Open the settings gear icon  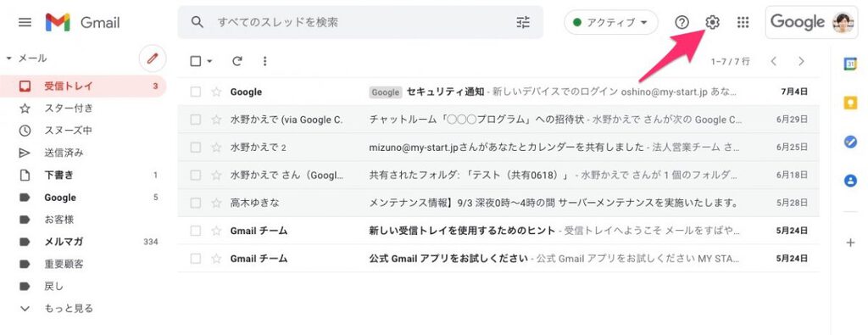[x=712, y=22]
